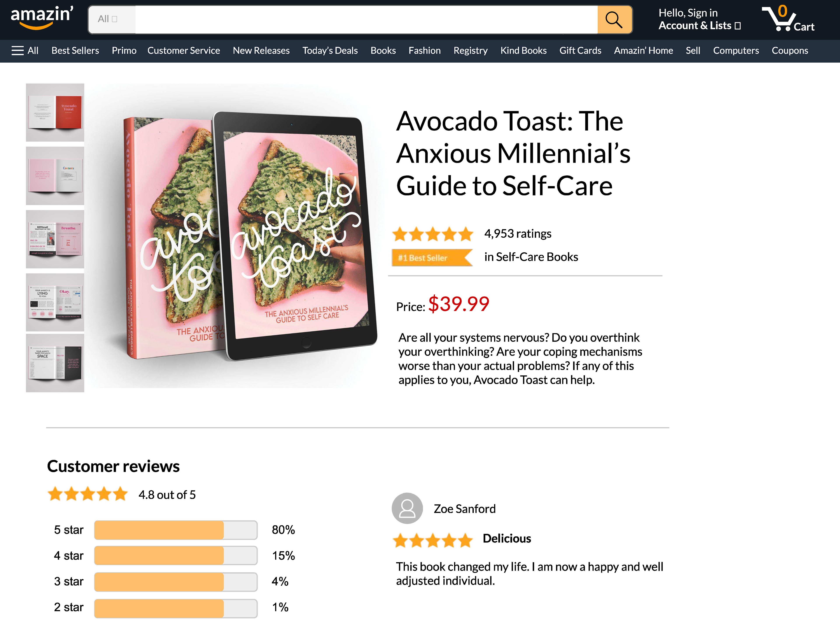Open the hamburger All menu
840x621 pixels.
tap(25, 50)
